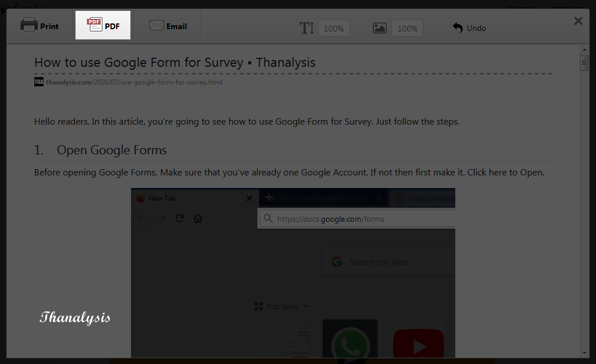Click the 'Before opening Google Forms' paragraph
Image resolution: width=596 pixels, height=364 pixels.
click(x=289, y=173)
